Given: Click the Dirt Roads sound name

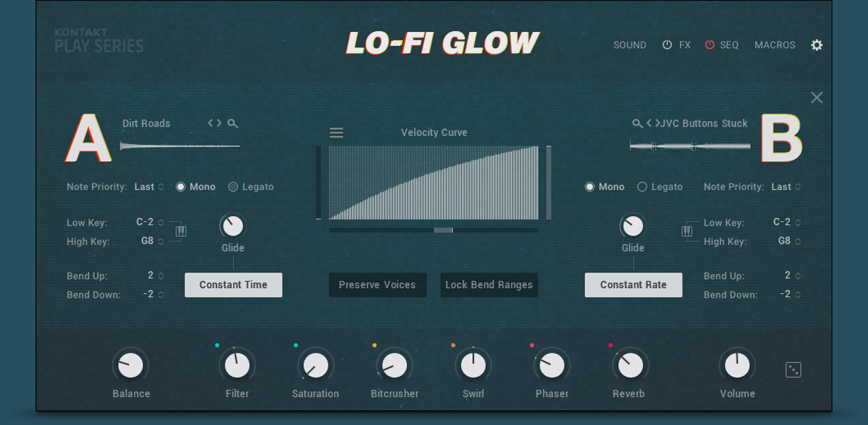Looking at the screenshot, I should 146,123.
